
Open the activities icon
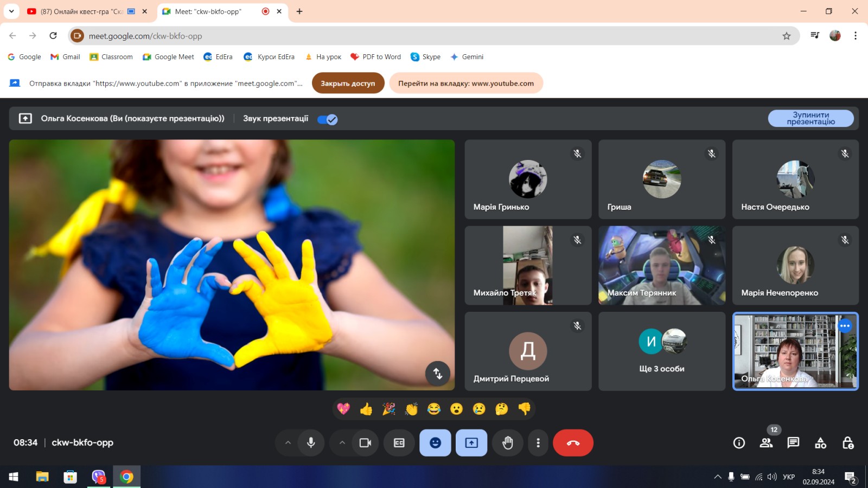[820, 443]
